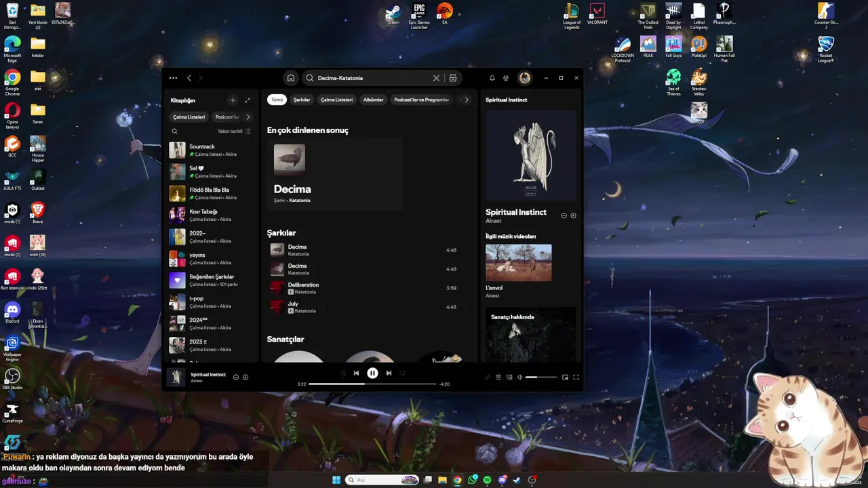This screenshot has height=488, width=868.
Task: Add Spiritual Instinct to library in bottom bar
Action: [x=245, y=377]
